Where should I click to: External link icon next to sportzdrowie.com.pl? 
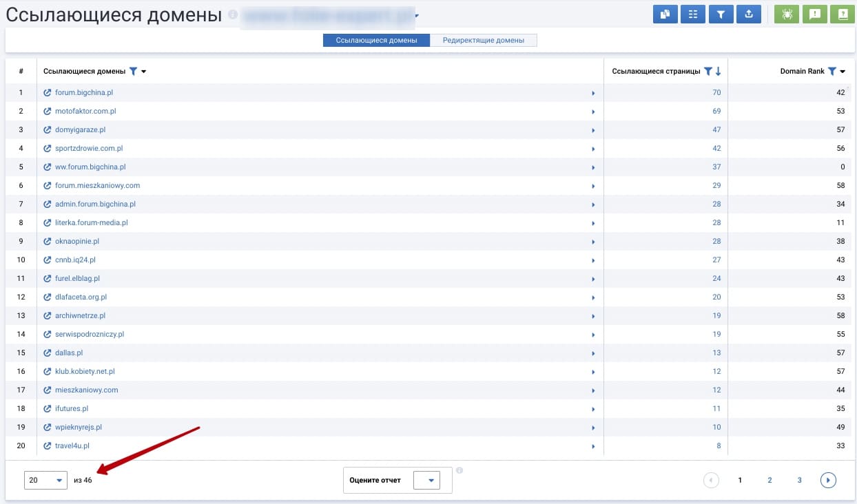[x=48, y=148]
